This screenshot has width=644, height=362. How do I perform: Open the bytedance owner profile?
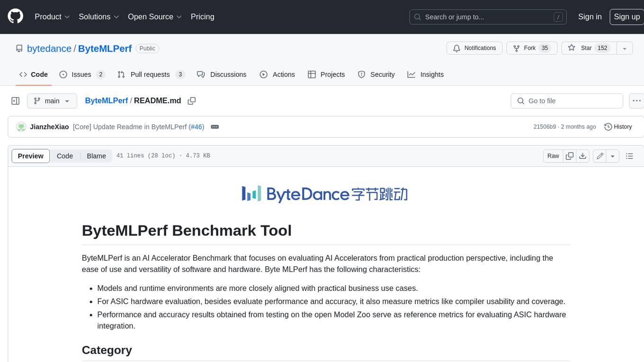pyautogui.click(x=49, y=48)
